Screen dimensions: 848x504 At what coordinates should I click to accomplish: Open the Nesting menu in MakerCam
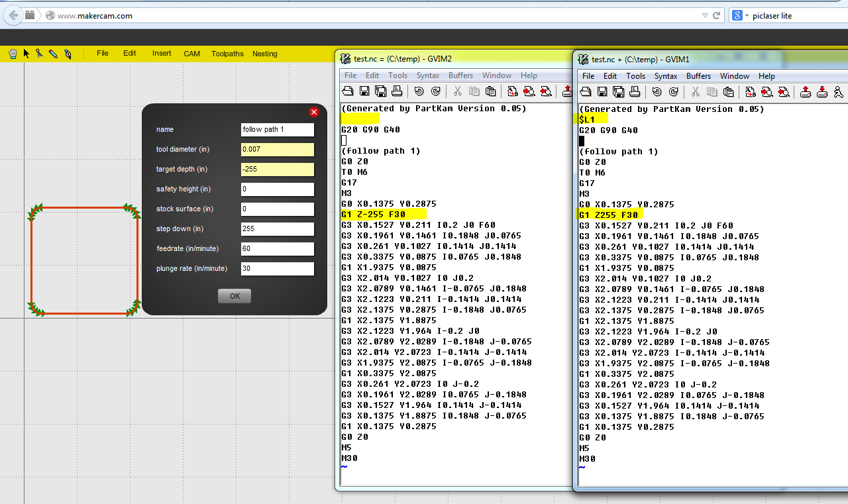point(265,54)
